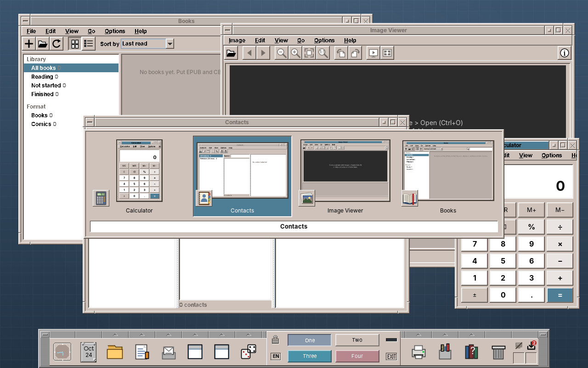Open the Options menu in Calculator

click(552, 155)
